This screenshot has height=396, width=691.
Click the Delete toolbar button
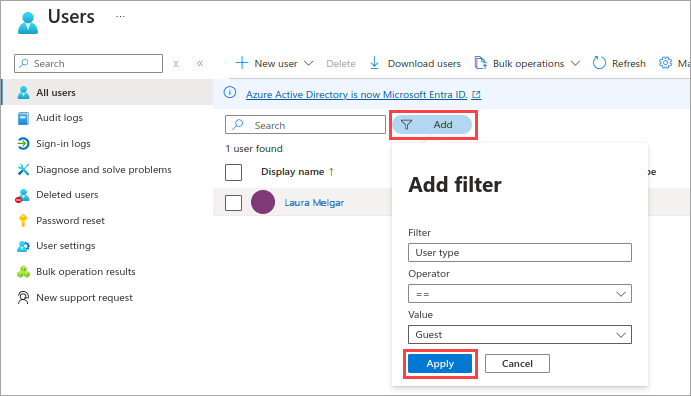pyautogui.click(x=341, y=64)
